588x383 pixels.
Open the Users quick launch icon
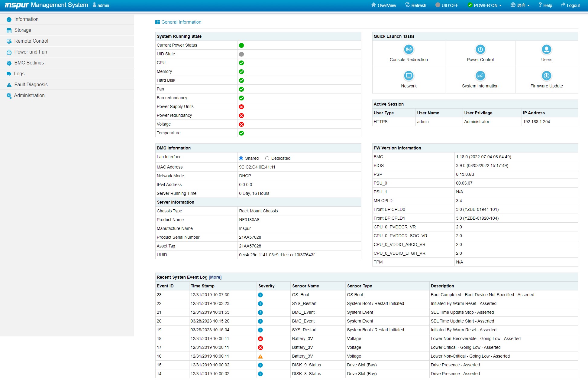tap(546, 49)
